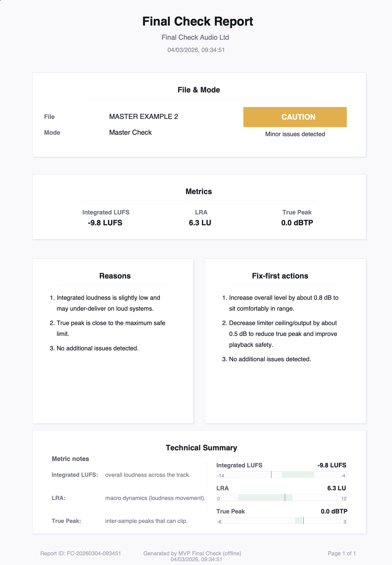Screen dimensions: 392x565
Task: Click the yellow CAUTION status badge
Action: click(x=295, y=117)
